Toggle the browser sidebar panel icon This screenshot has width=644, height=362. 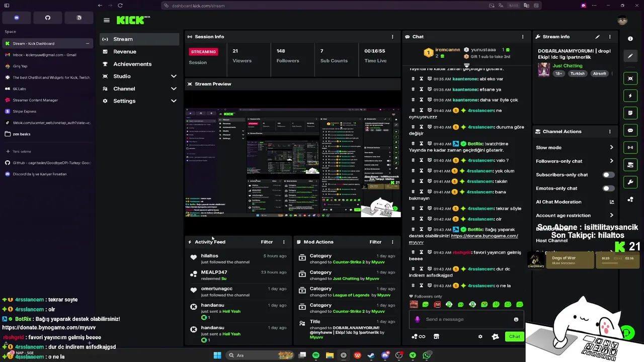pyautogui.click(x=7, y=6)
